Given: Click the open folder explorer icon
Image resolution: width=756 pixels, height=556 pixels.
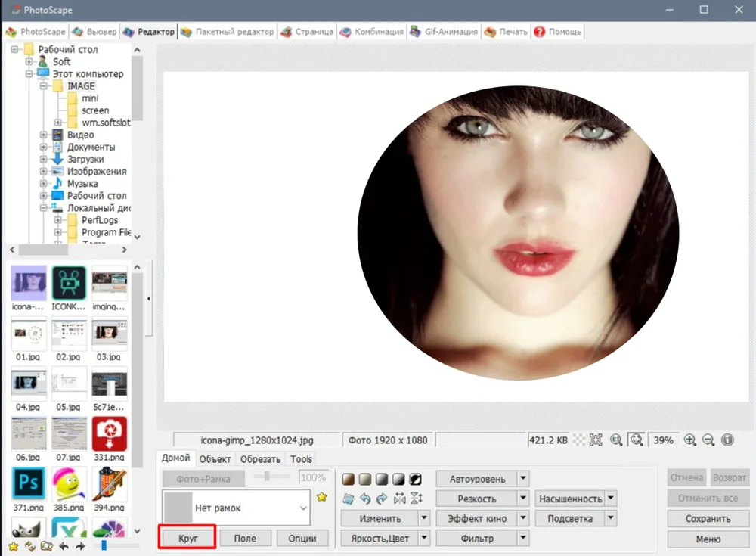Looking at the screenshot, I should coord(47,546).
